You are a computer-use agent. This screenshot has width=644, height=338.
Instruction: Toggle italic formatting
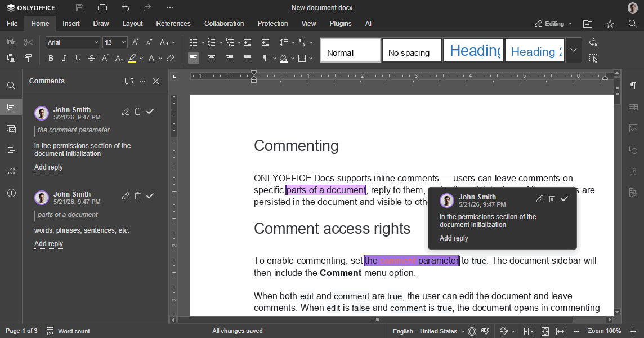pos(64,59)
